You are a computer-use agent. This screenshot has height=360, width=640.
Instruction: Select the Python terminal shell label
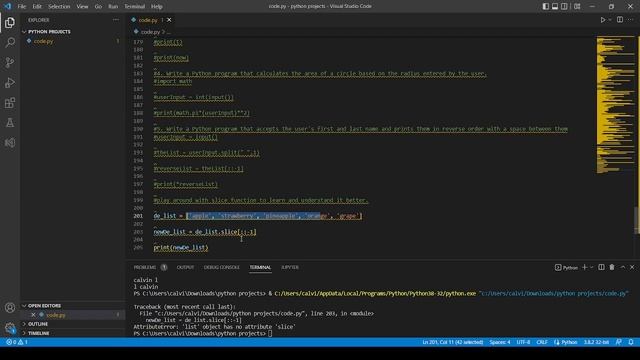[567, 267]
